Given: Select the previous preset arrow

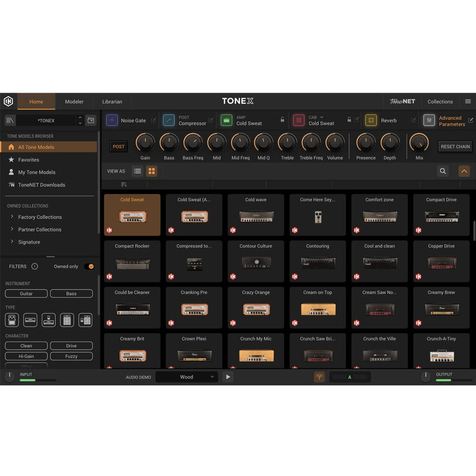Looking at the screenshot, I should tap(80, 117).
